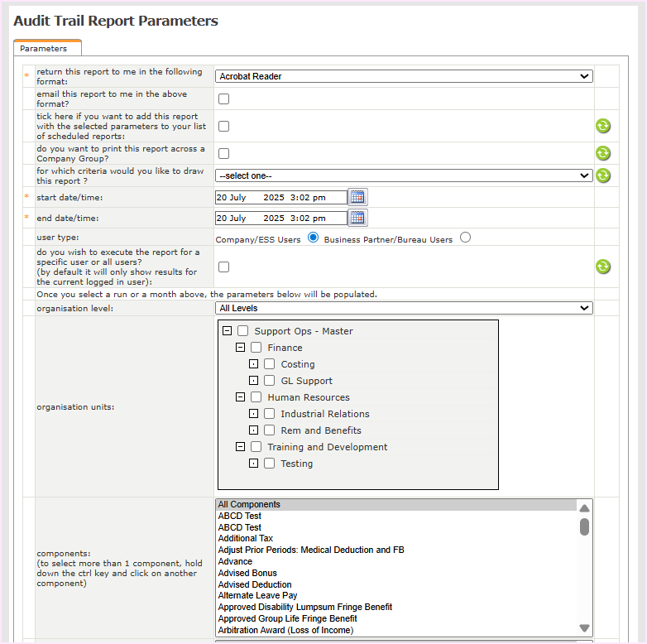Click refresh icon beside specific user checkbox
The image size is (647, 644).
point(603,267)
